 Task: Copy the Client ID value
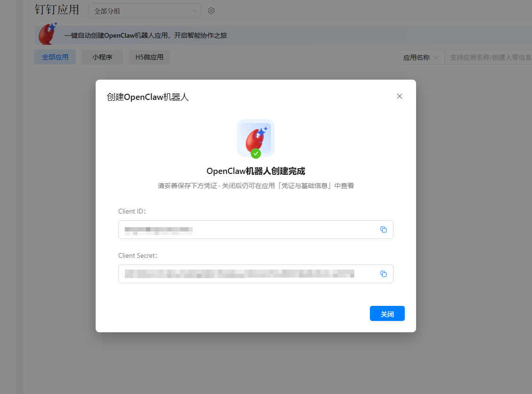(x=384, y=230)
